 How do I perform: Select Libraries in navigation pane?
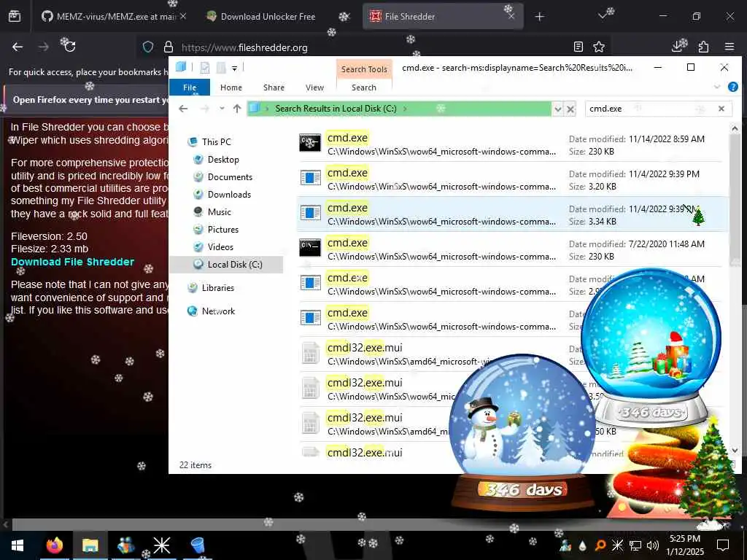pyautogui.click(x=217, y=287)
